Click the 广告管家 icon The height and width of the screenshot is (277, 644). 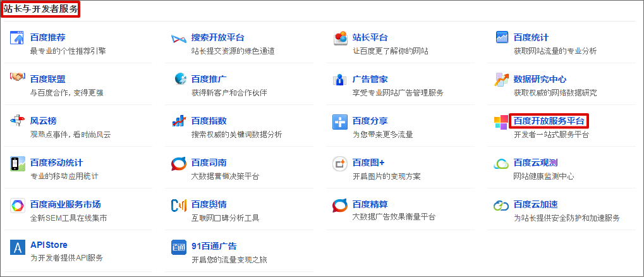(x=339, y=80)
